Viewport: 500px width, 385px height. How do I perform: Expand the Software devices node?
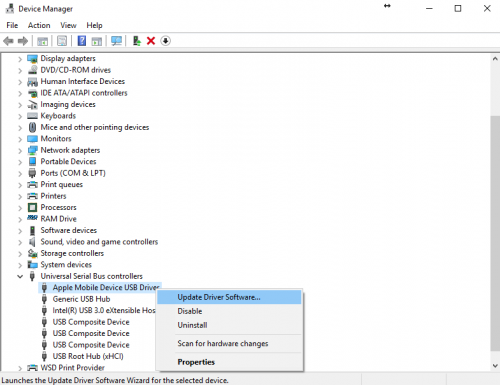click(x=20, y=231)
